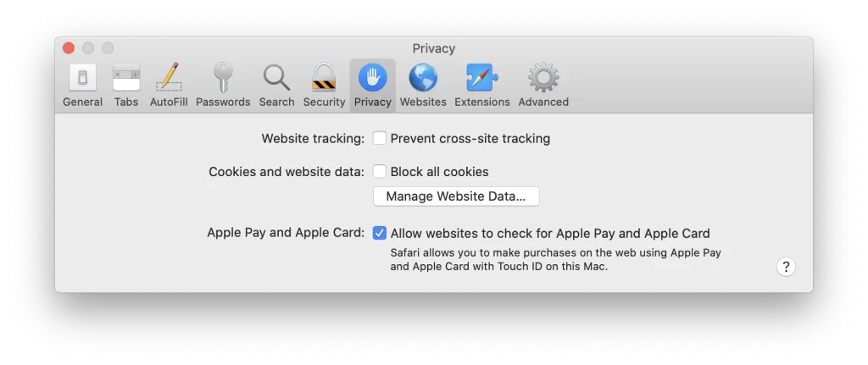The width and height of the screenshot is (868, 365).
Task: Enable Prevent cross-site tracking
Action: 380,138
